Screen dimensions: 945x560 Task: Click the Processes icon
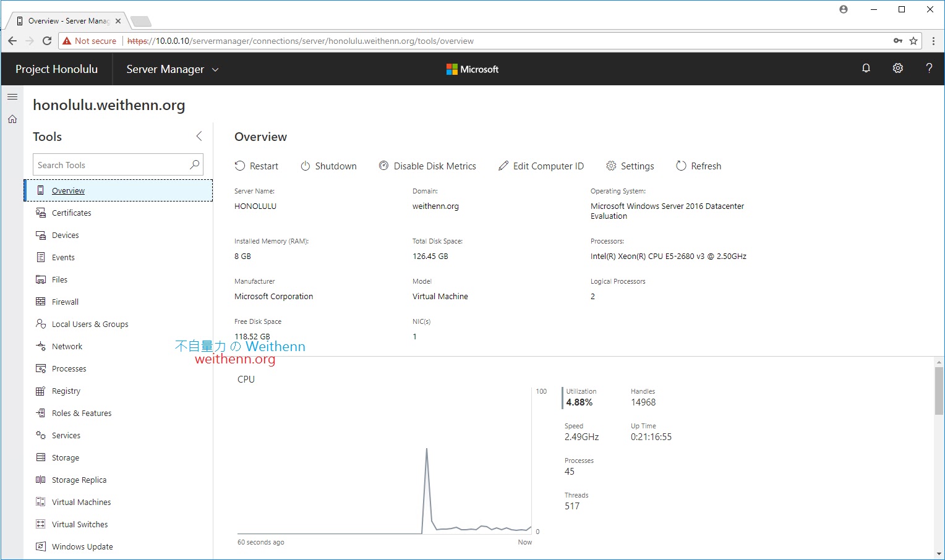click(x=41, y=368)
